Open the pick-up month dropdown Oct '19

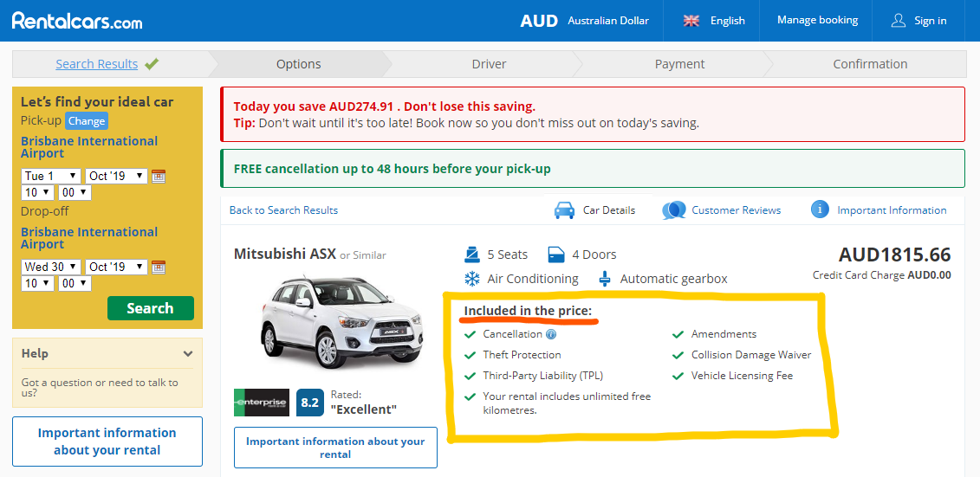pos(116,176)
